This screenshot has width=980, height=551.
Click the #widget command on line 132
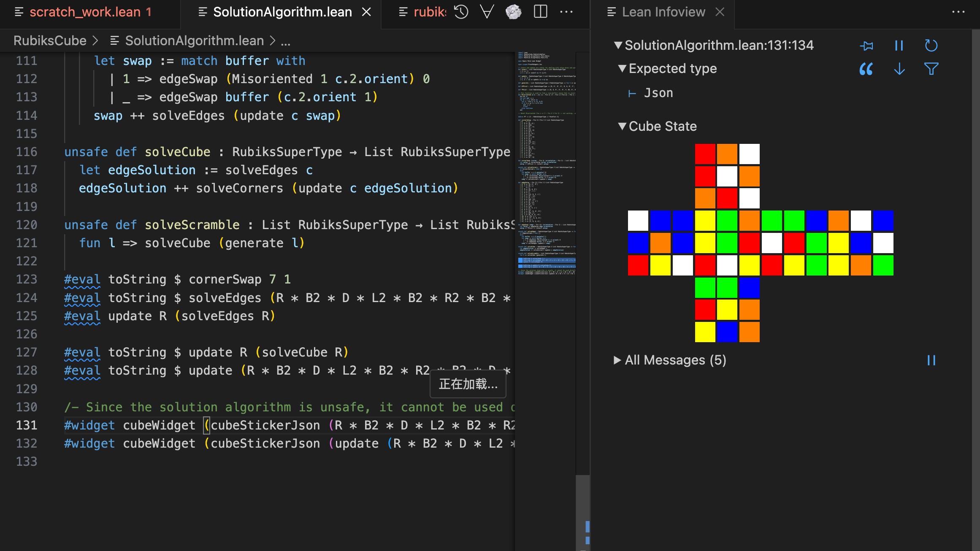click(x=89, y=443)
